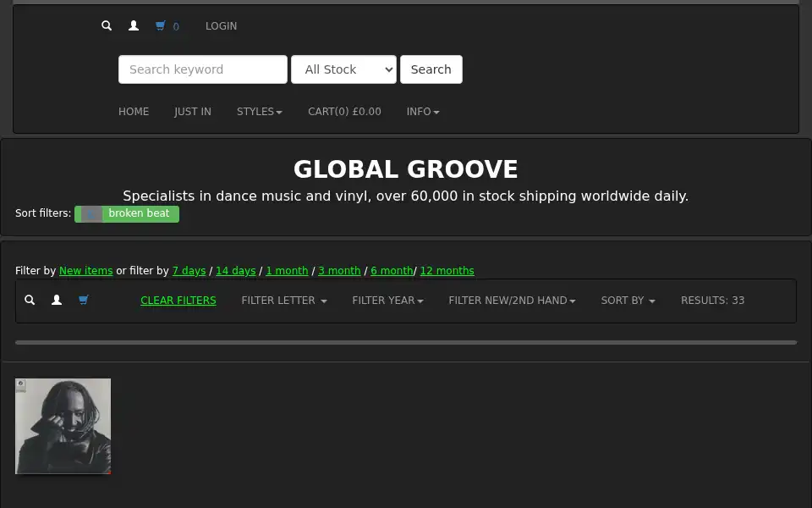Expand the FILTER YEAR dropdown
The width and height of the screenshot is (812, 508).
tap(388, 301)
